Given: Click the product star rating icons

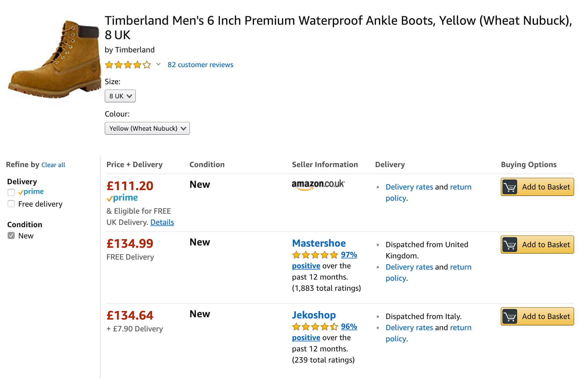Looking at the screenshot, I should click(x=128, y=65).
